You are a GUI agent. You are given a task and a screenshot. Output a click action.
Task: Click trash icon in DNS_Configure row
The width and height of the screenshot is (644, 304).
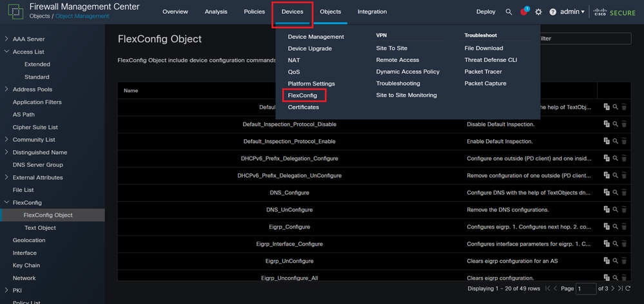[624, 193]
